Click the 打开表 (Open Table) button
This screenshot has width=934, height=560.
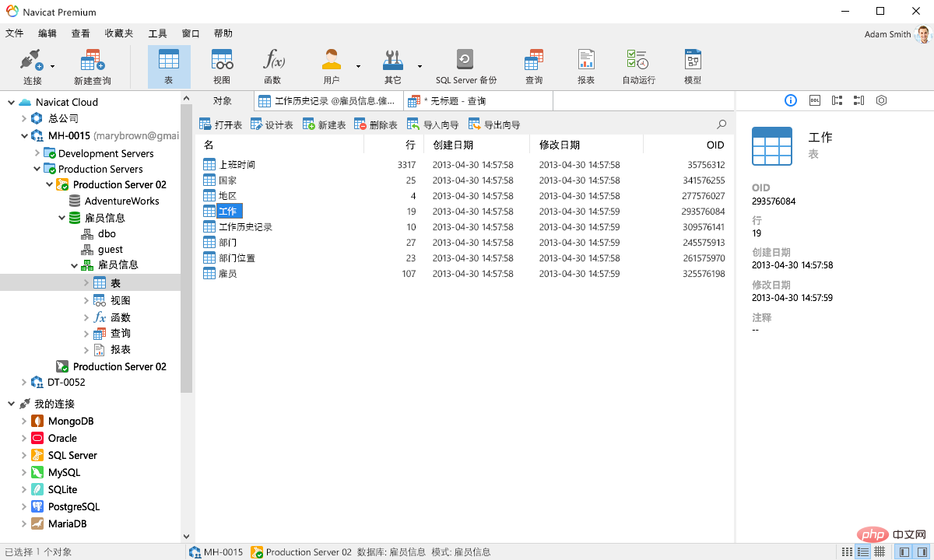coord(220,124)
